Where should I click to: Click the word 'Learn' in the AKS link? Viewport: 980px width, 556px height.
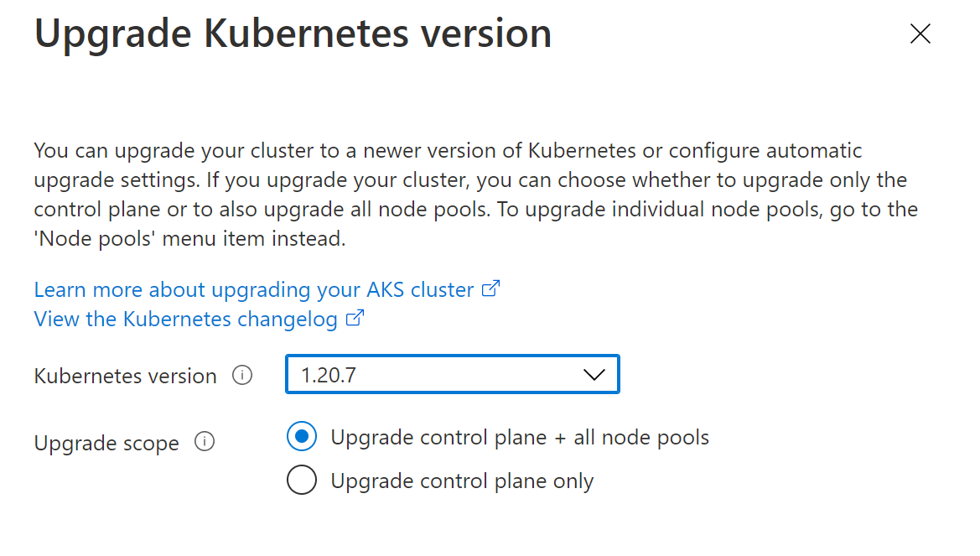coord(60,290)
